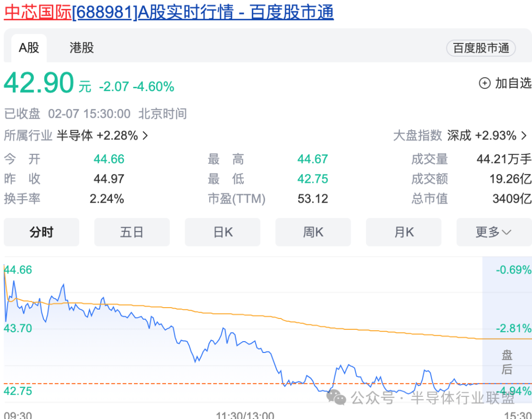Viewport: 532px width, 419px height.
Task: Click the 盘后 after-hours shaded area
Action: (x=507, y=362)
